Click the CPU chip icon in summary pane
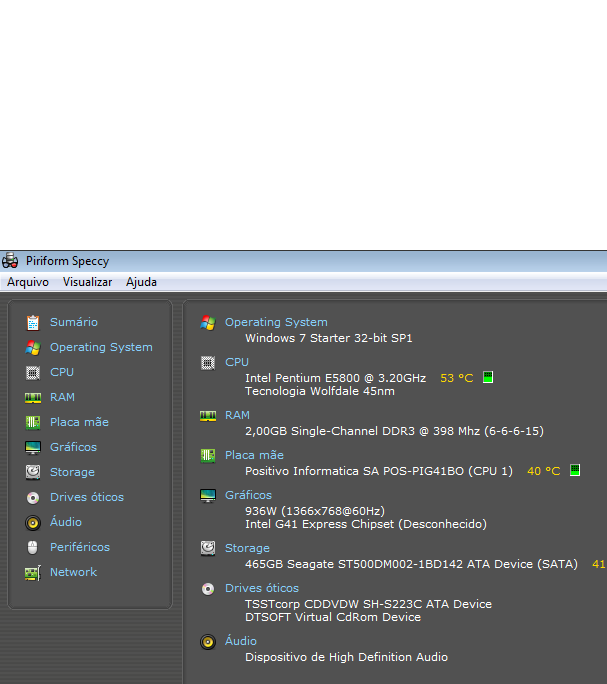This screenshot has width=607, height=684. tap(208, 363)
